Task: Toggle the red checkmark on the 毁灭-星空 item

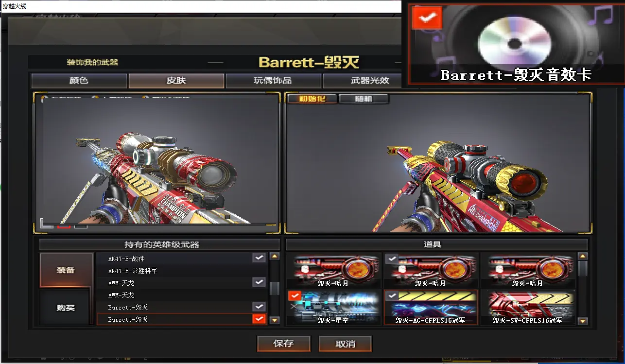Action: coord(295,295)
